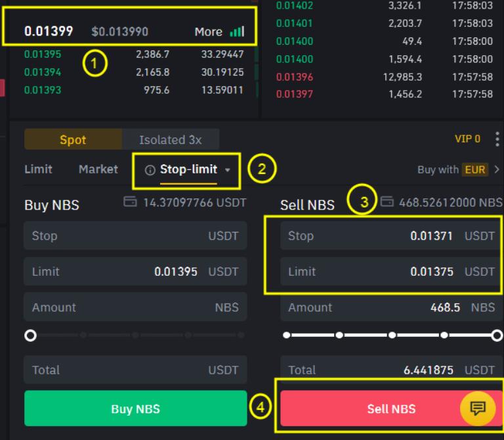Expand the Stop-limit order type dropdown

(x=228, y=170)
